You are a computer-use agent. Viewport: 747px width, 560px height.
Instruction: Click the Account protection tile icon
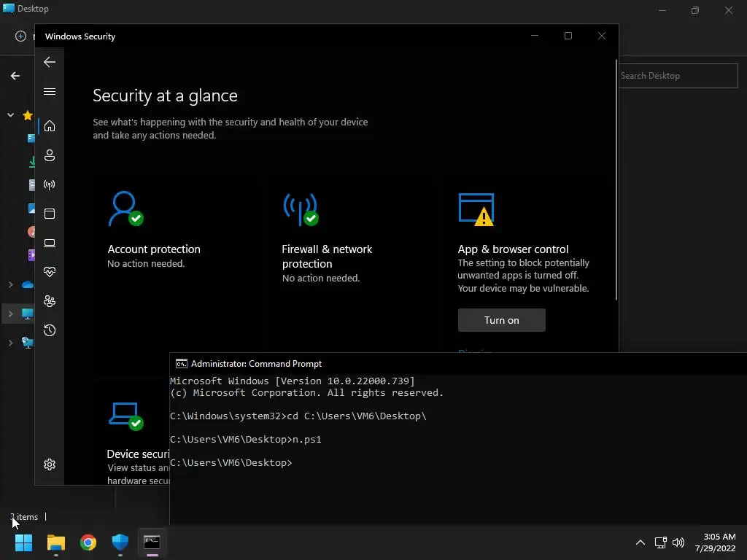[x=125, y=209]
